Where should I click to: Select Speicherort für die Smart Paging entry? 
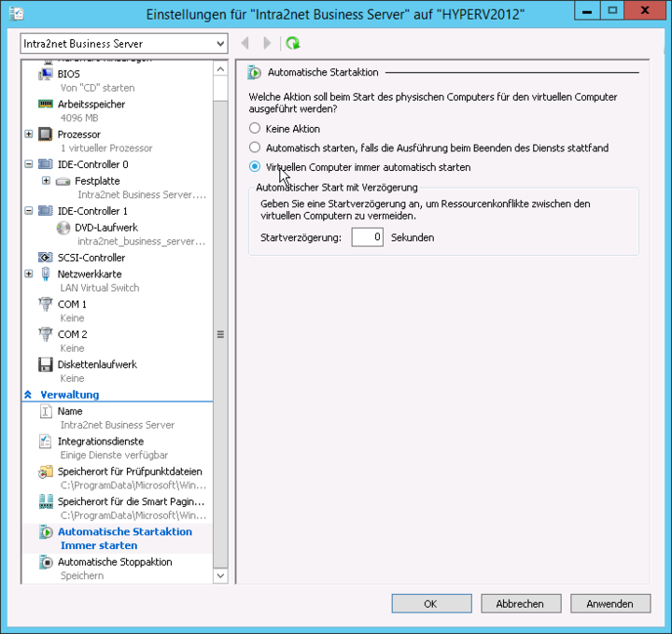[x=132, y=501]
